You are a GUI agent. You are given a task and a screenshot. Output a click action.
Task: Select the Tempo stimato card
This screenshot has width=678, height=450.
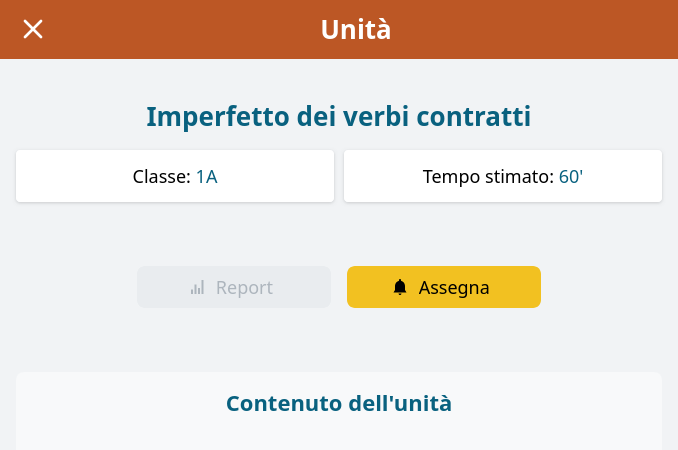pyautogui.click(x=503, y=176)
